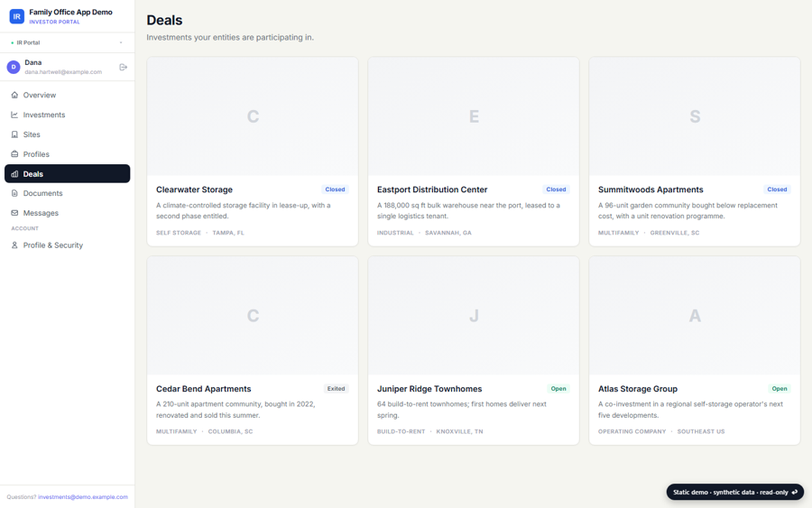Click the INVESTOR PORTAL subtitle
812x508 pixels.
tap(54, 22)
